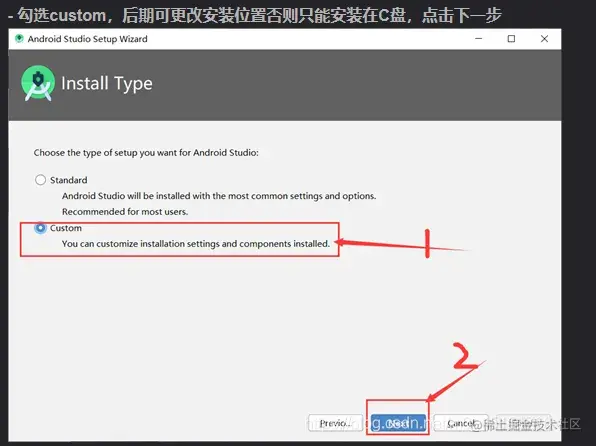The image size is (596, 446).
Task: Click 'Android Studio Setup Wizard' title text
Action: (87, 39)
